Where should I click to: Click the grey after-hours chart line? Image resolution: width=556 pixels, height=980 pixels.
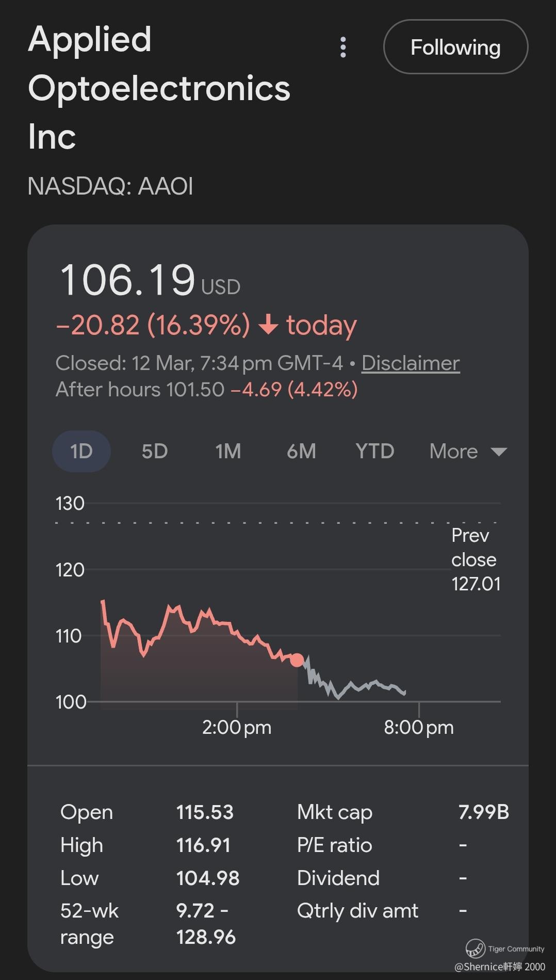coord(356,686)
